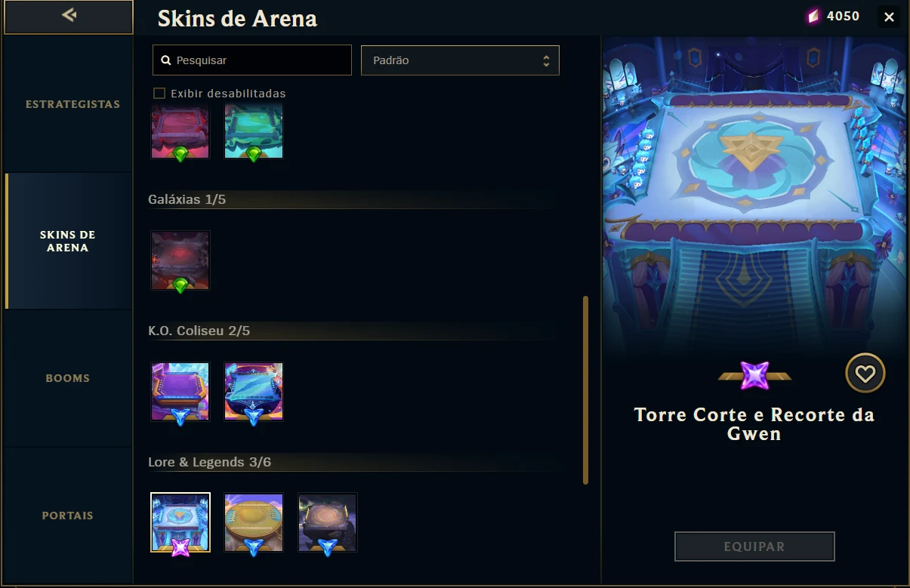
Task: Click the purple star rarity icon above the skin name
Action: [754, 375]
